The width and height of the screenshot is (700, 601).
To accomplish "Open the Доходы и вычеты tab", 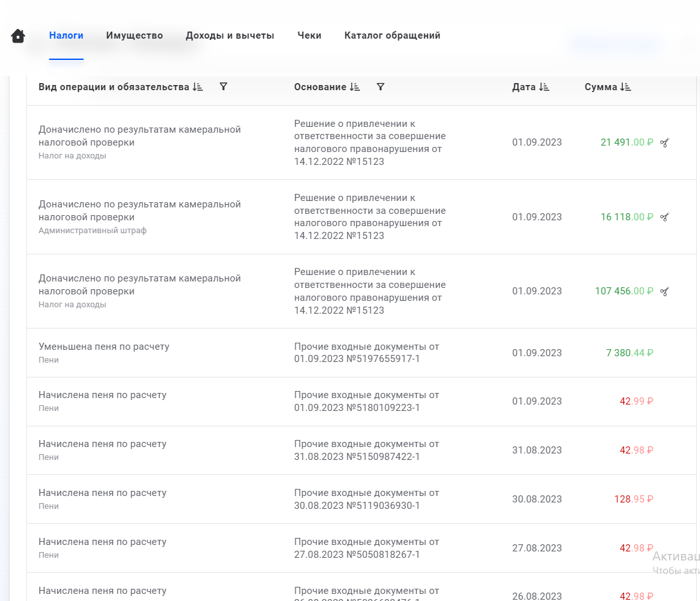I will [230, 35].
